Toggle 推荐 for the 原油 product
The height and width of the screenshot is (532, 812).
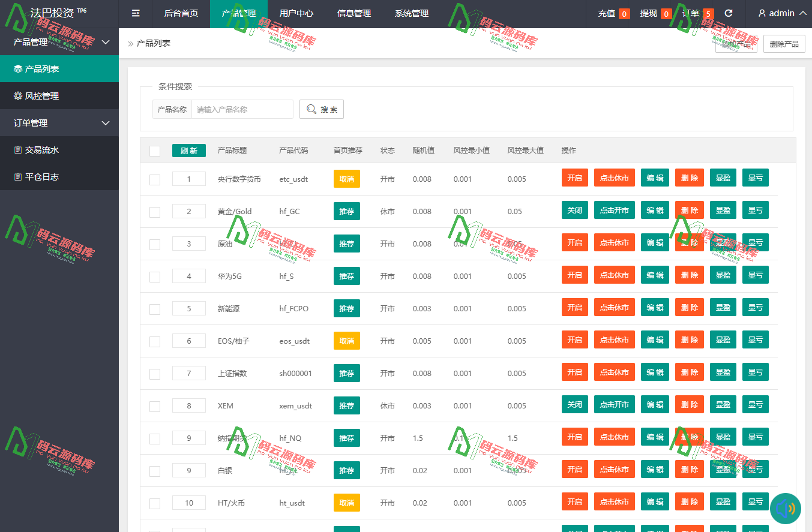346,244
